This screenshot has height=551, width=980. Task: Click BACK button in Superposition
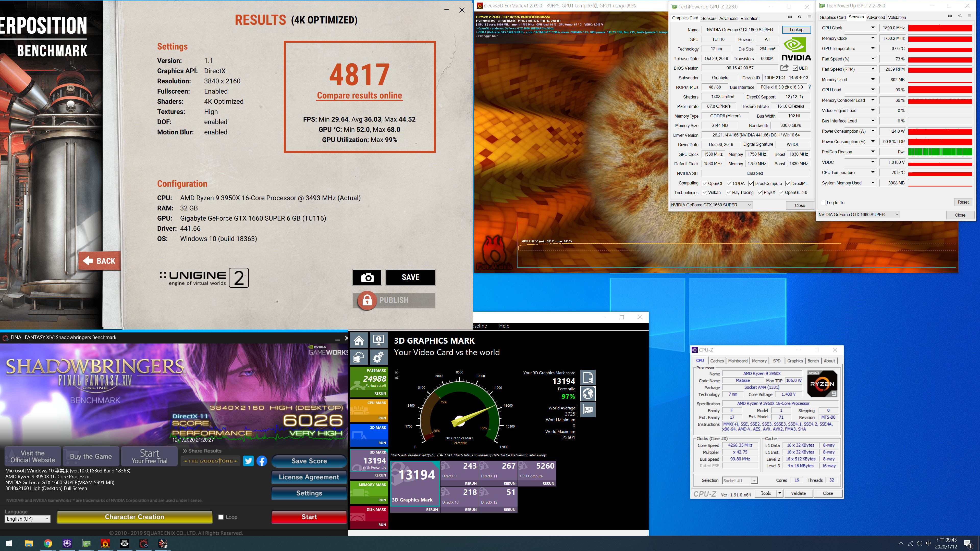[100, 261]
